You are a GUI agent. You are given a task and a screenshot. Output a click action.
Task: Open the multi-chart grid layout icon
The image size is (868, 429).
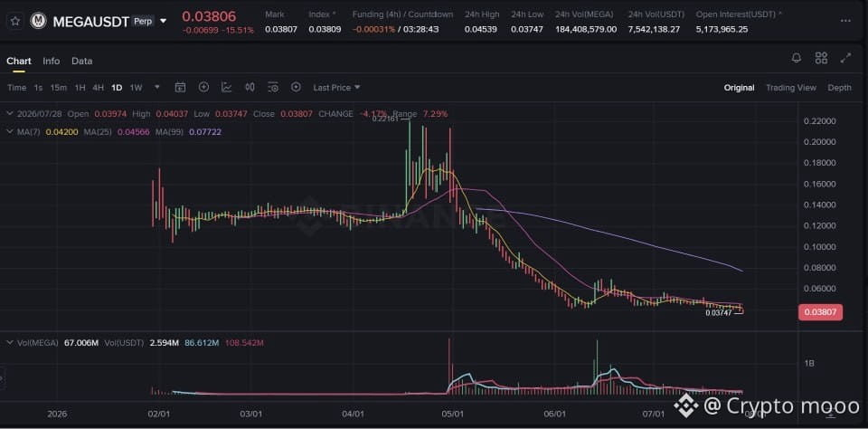pyautogui.click(x=822, y=58)
